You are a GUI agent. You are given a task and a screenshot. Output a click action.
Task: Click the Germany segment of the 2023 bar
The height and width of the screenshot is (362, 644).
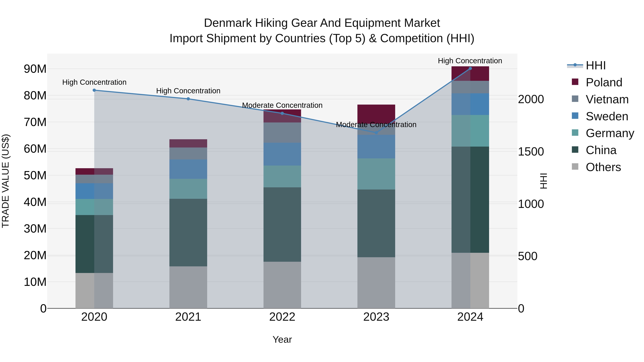coord(376,174)
